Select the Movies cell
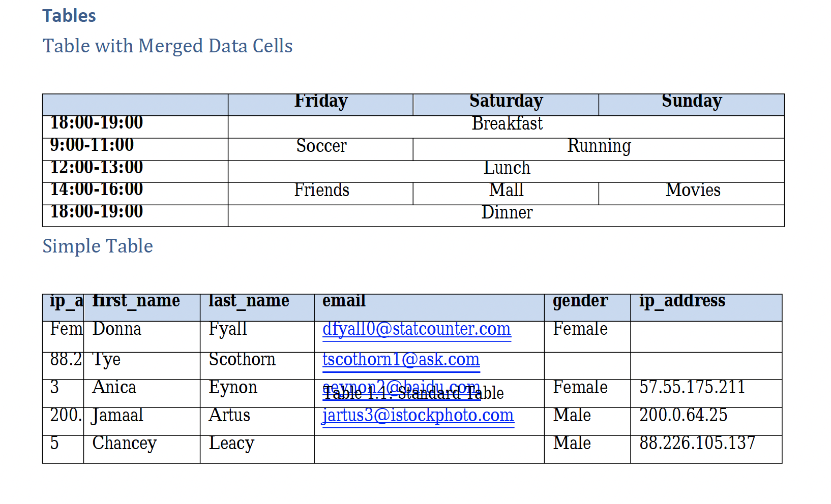Viewport: 831px width, 504px height. click(693, 191)
